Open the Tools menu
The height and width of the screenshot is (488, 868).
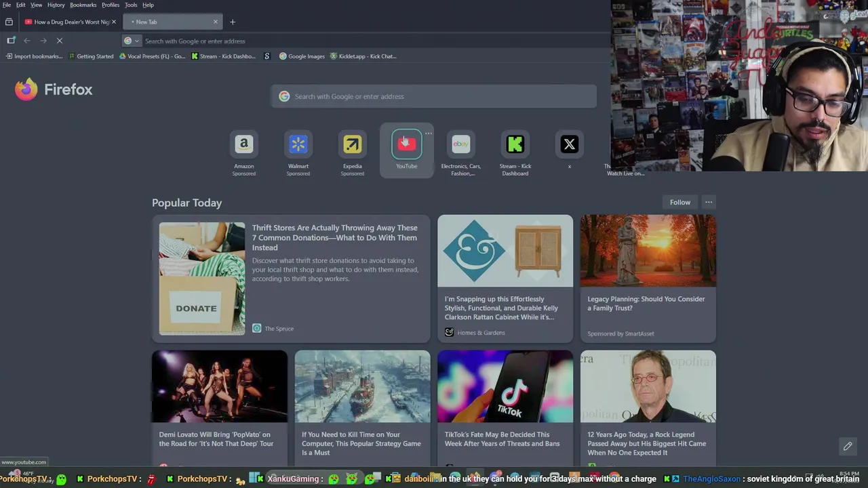tap(131, 5)
